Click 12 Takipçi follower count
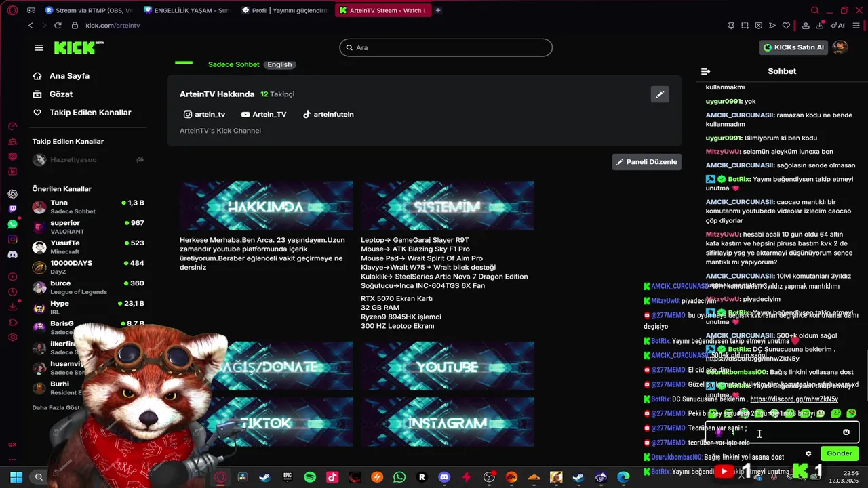868x488 pixels. (277, 94)
